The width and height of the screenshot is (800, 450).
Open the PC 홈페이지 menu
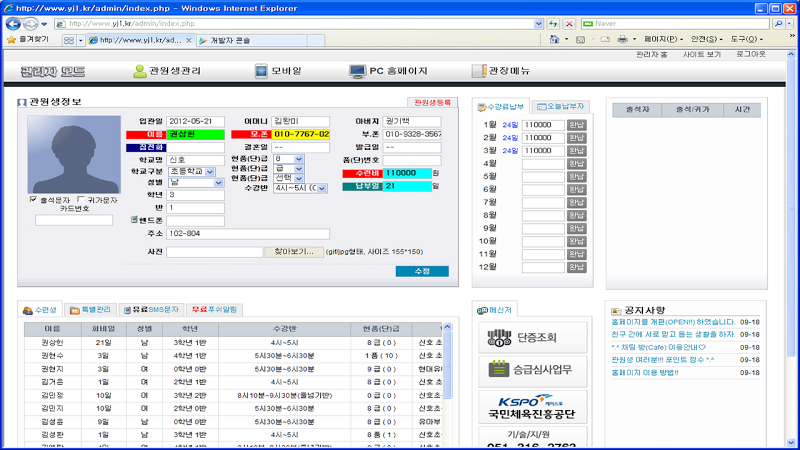(389, 71)
